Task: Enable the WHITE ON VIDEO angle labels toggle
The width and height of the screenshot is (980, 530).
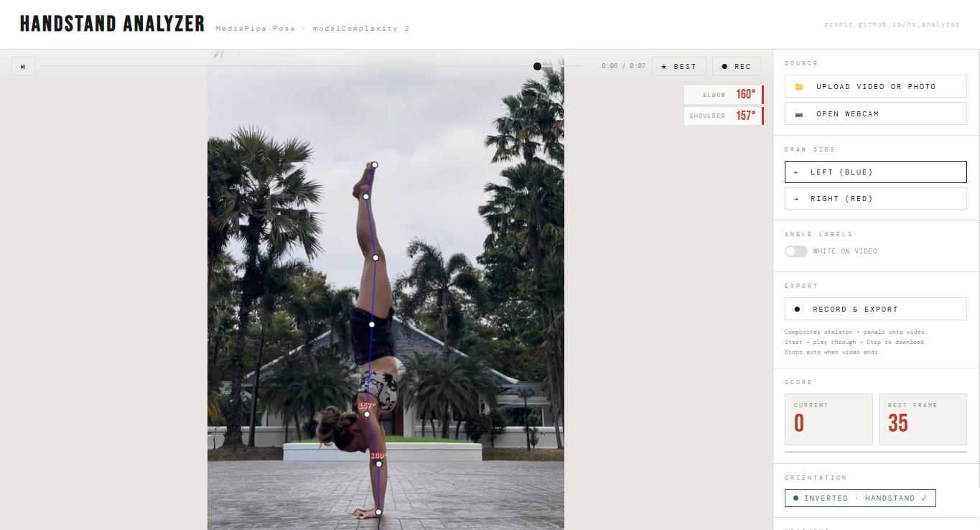Action: click(x=795, y=251)
